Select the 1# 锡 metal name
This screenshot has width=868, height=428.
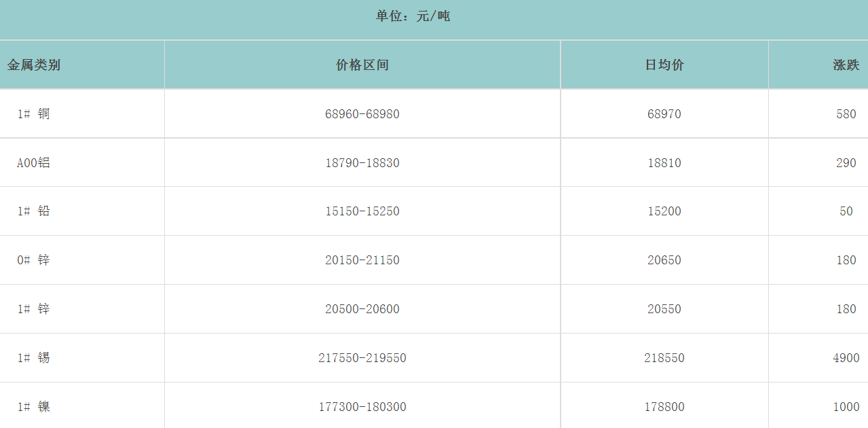34,358
